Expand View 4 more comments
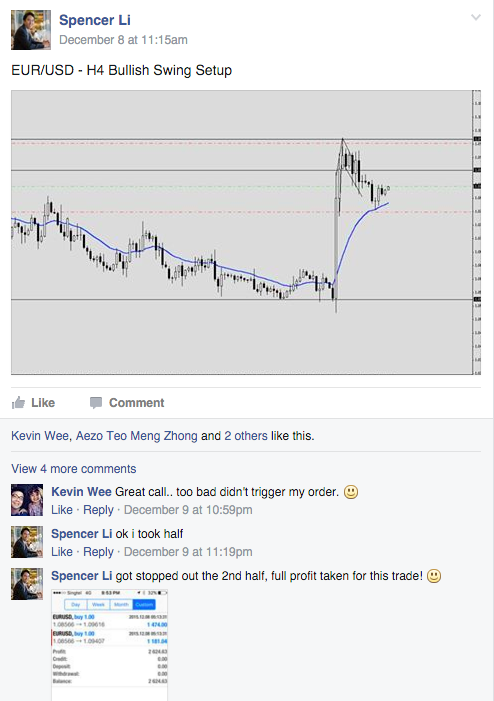The height and width of the screenshot is (701, 494). (x=74, y=469)
